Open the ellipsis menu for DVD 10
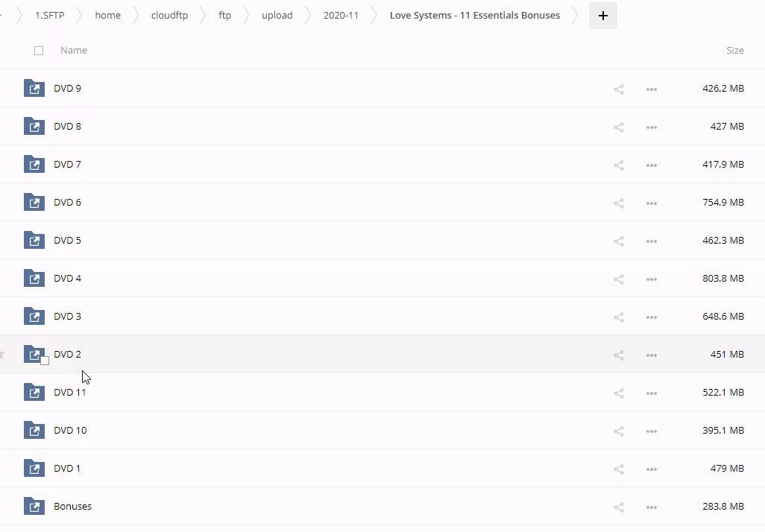Screen dimensions: 765x532 pyautogui.click(x=651, y=431)
